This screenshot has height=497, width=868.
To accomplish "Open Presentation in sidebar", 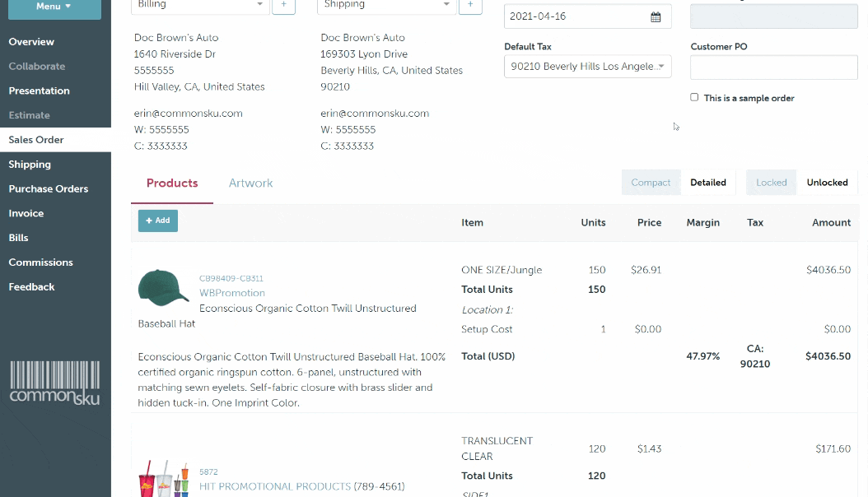I will click(x=40, y=91).
